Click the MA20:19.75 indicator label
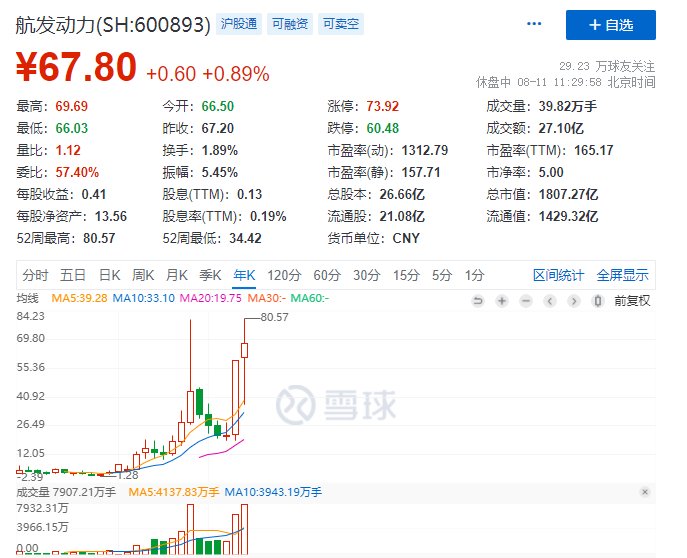 [x=211, y=298]
